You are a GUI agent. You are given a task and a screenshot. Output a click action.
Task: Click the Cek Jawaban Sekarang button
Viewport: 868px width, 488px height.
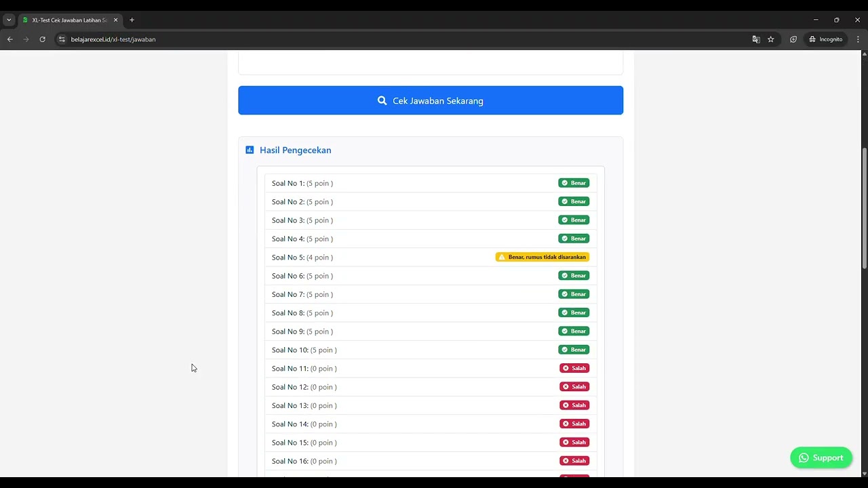[x=431, y=100]
